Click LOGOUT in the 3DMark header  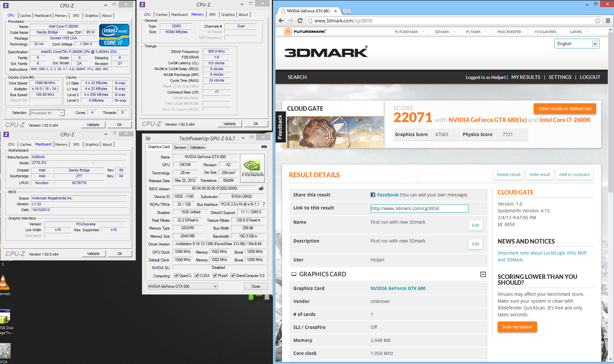tap(590, 77)
